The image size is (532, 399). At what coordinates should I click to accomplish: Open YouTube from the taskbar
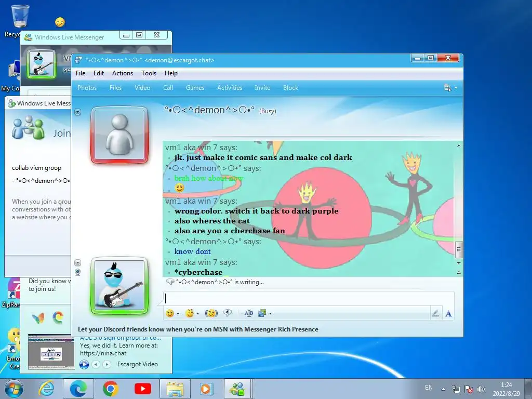142,389
